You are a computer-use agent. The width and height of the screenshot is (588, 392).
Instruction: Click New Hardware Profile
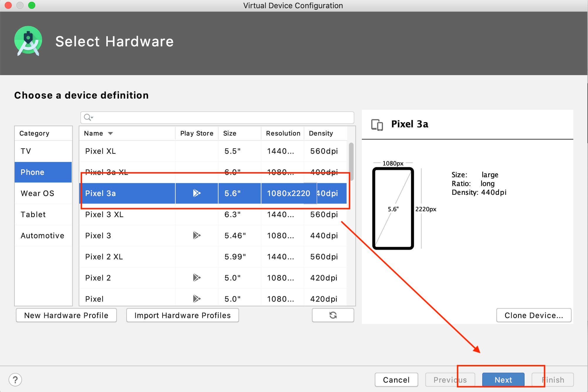(x=66, y=315)
